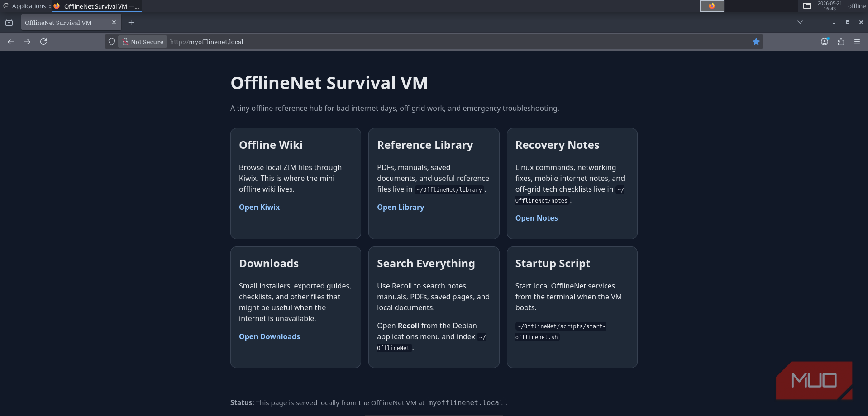Open the Open Notes link
Image resolution: width=868 pixels, height=416 pixels.
536,218
